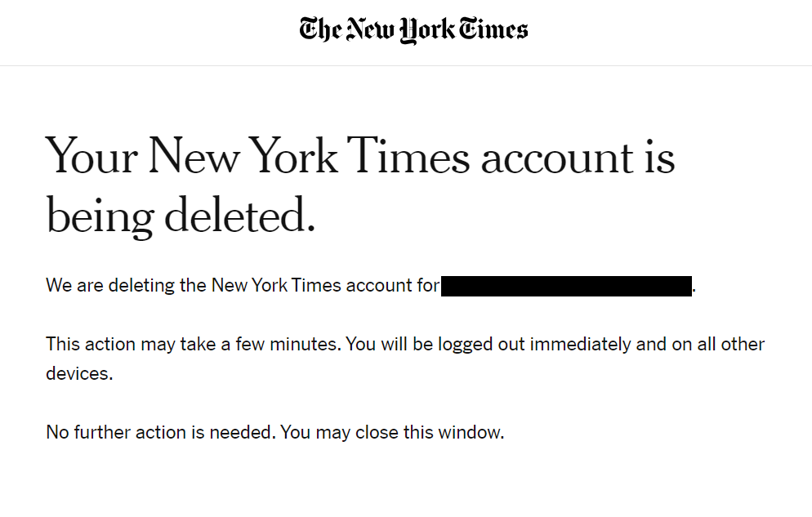Click the word "devices." in the paragraph
This screenshot has height=517, width=812.
78,373
